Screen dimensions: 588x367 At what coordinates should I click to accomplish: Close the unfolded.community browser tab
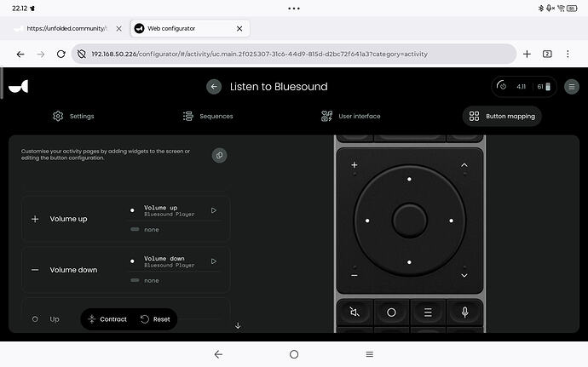(118, 28)
